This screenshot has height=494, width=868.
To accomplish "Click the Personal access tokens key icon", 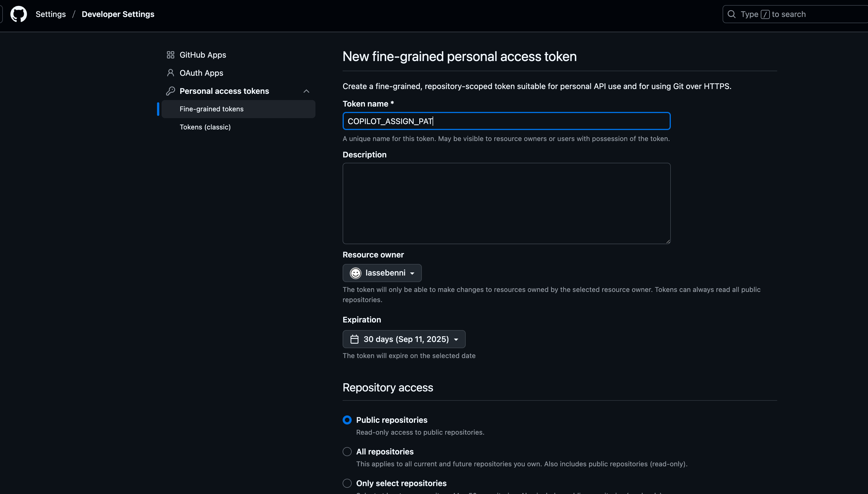I will (171, 91).
